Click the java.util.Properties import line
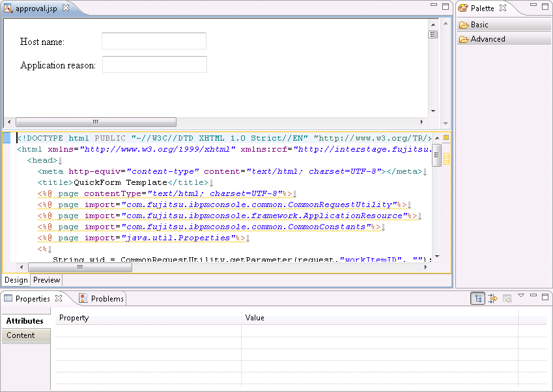Viewport: 553px width, 392px height. tap(141, 238)
